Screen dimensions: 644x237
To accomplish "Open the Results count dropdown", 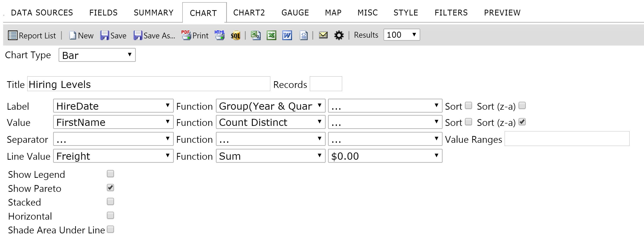I will pyautogui.click(x=401, y=35).
